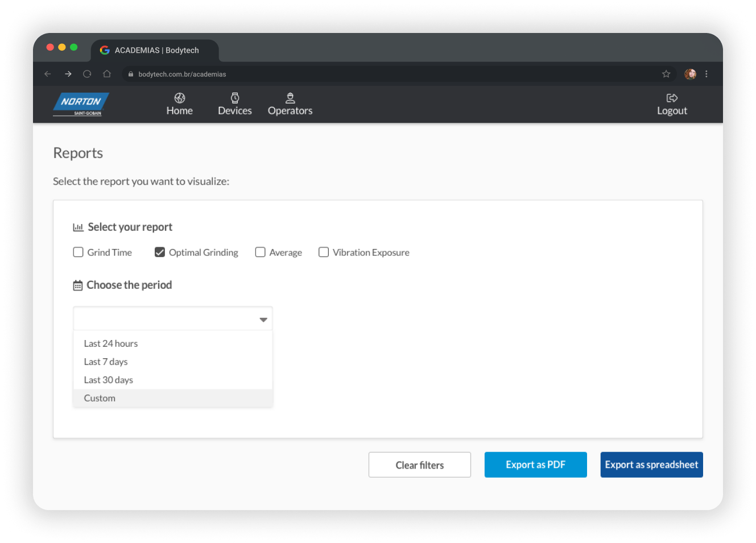Image resolution: width=756 pixels, height=543 pixels.
Task: Enable the Average checkbox
Action: pos(260,252)
